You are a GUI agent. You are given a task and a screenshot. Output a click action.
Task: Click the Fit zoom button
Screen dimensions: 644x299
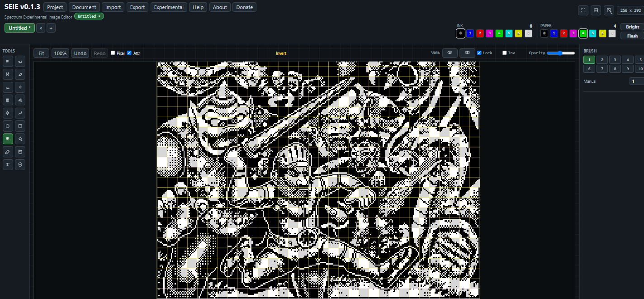point(41,53)
